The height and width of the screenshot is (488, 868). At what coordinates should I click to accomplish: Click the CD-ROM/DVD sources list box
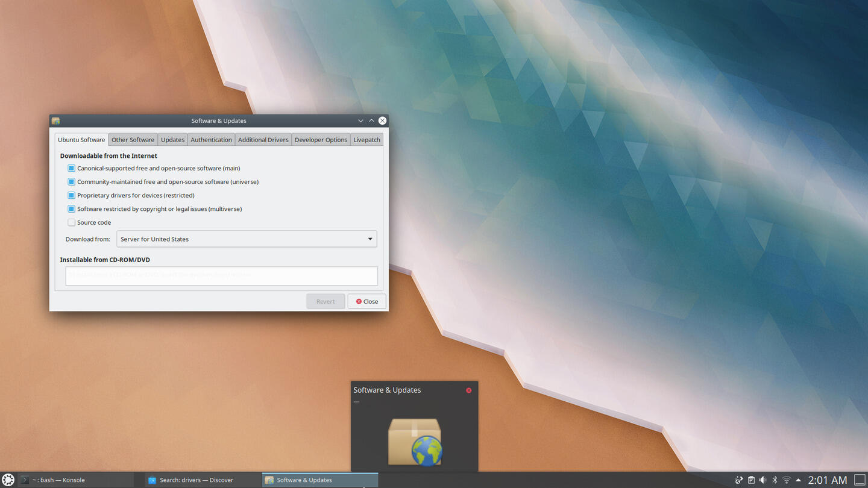222,276
